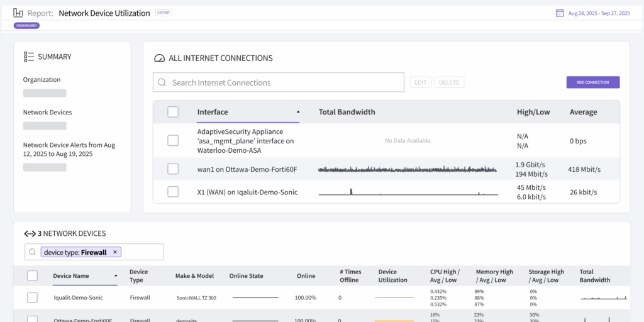Check the Iqualit-Demo-Sonic device row
644x322 pixels.
[33, 297]
